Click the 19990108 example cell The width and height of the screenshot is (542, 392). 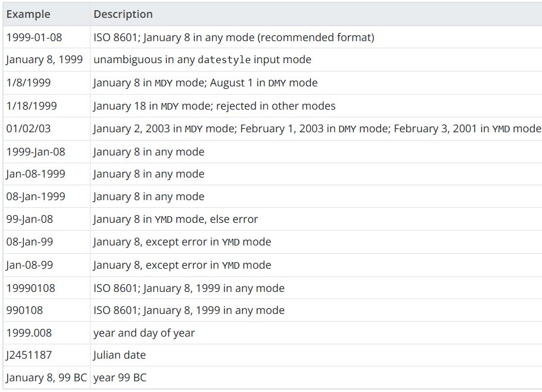tap(31, 288)
